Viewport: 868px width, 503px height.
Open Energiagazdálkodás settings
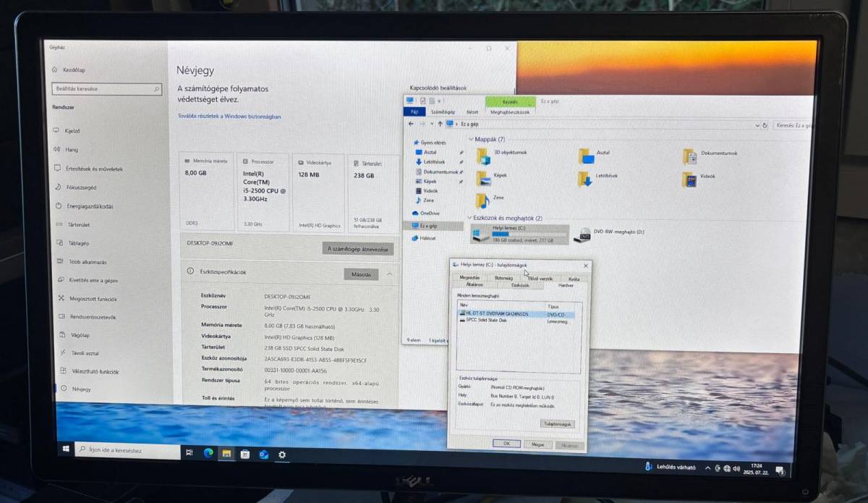[85, 206]
